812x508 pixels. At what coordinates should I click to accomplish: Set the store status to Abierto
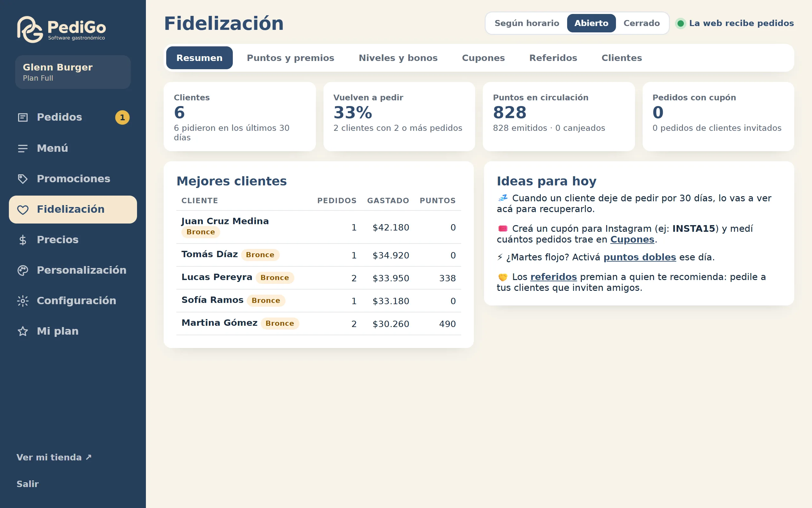(591, 23)
